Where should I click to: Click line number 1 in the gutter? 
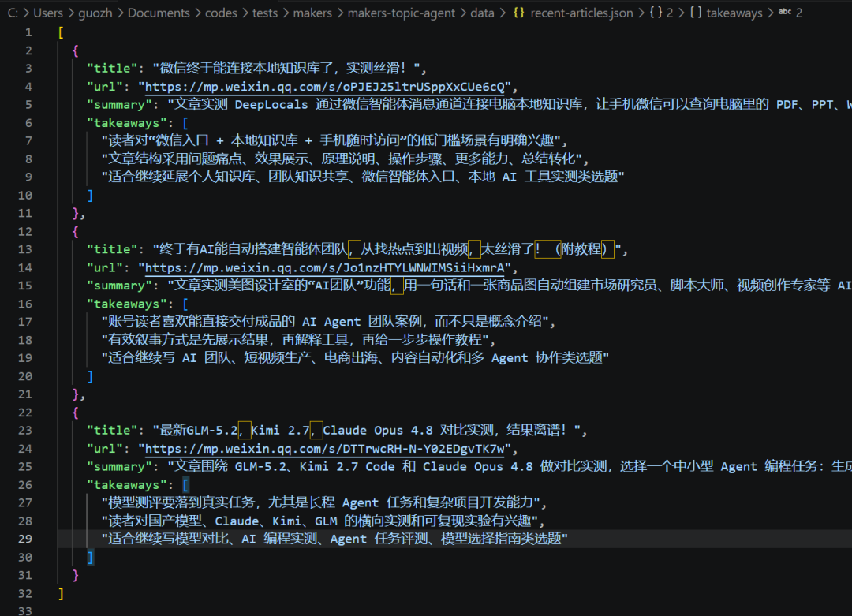point(28,32)
